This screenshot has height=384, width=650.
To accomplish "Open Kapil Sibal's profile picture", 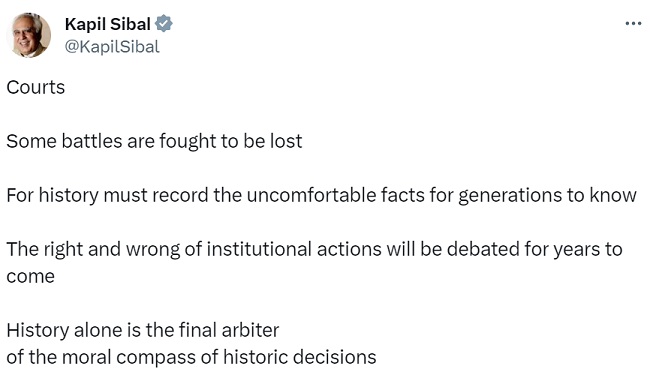I will 29,35.
